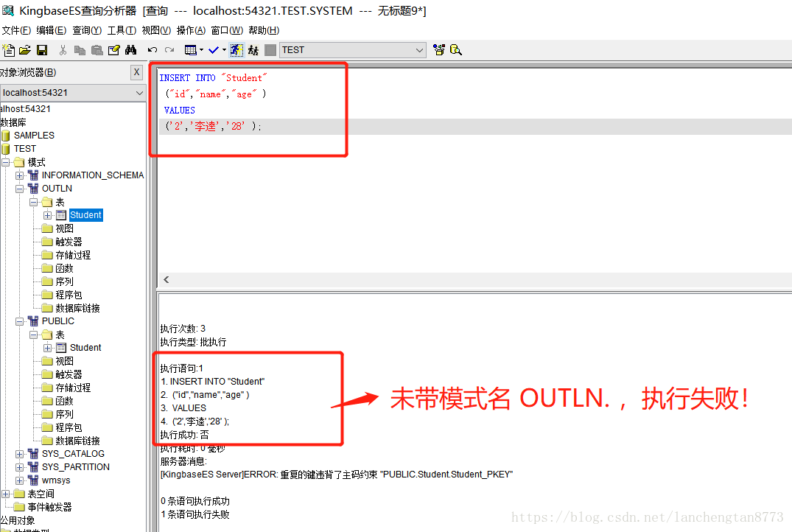
Task: Collapse the PUBLIC schema node
Action: point(19,321)
